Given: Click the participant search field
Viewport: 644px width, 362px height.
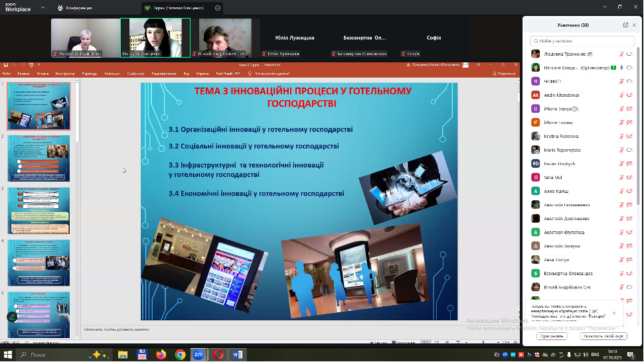Looking at the screenshot, I should point(582,41).
